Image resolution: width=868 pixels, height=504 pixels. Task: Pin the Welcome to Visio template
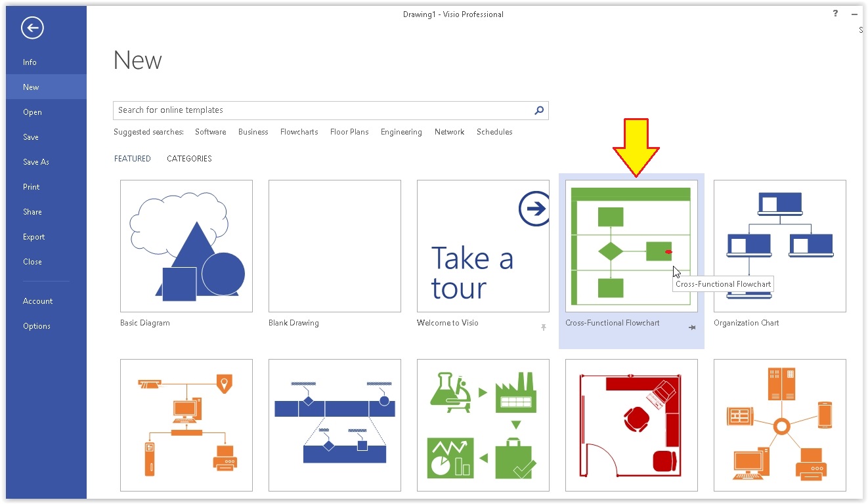coord(544,327)
